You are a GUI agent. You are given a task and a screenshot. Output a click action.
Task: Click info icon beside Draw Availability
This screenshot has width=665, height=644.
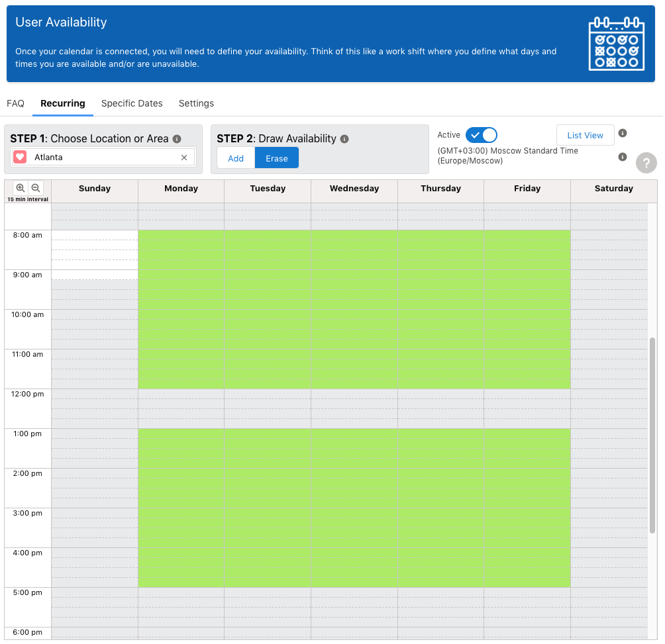[x=344, y=139]
